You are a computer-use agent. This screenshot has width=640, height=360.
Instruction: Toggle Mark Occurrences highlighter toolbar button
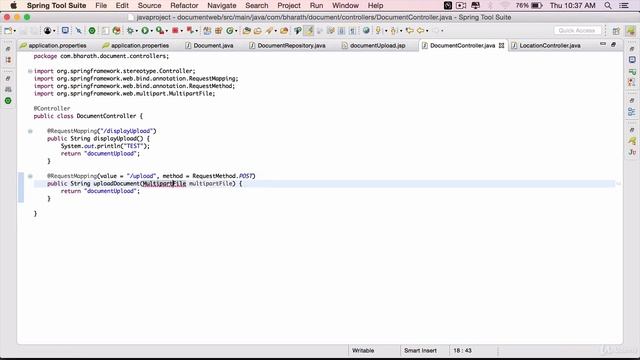[309, 31]
